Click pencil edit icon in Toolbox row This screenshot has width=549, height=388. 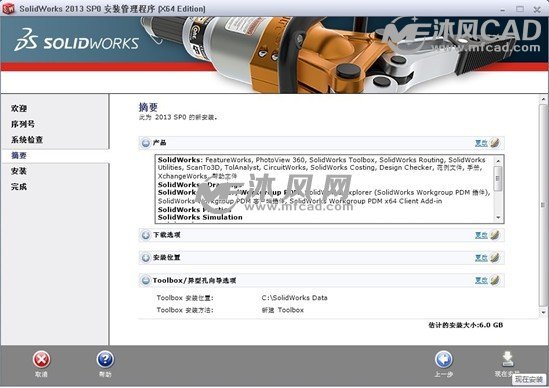click(x=494, y=280)
